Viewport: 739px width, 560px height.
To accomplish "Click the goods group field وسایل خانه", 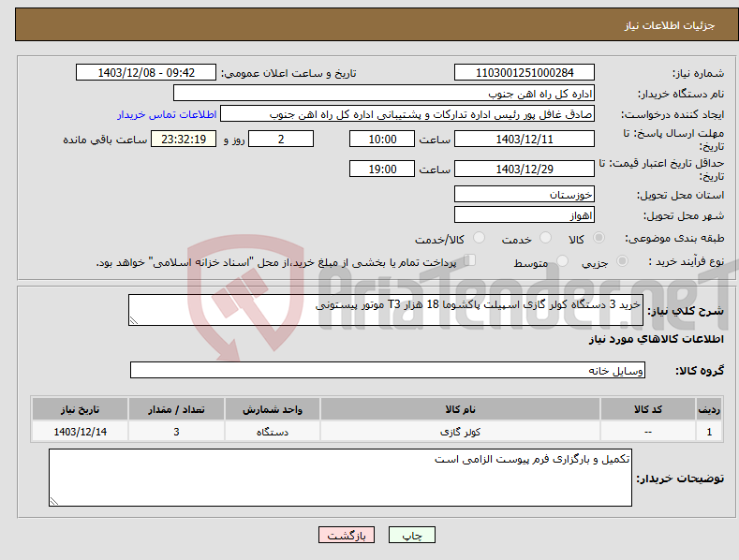I will point(388,371).
